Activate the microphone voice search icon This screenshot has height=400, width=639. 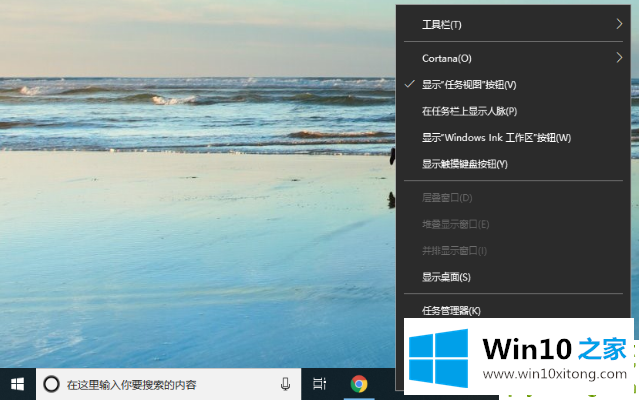pyautogui.click(x=285, y=384)
